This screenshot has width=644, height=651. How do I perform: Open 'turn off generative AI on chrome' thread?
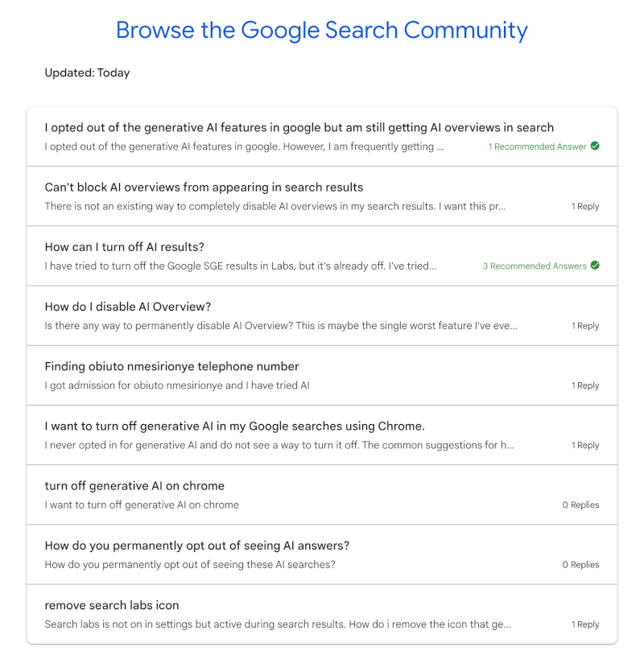(x=134, y=486)
